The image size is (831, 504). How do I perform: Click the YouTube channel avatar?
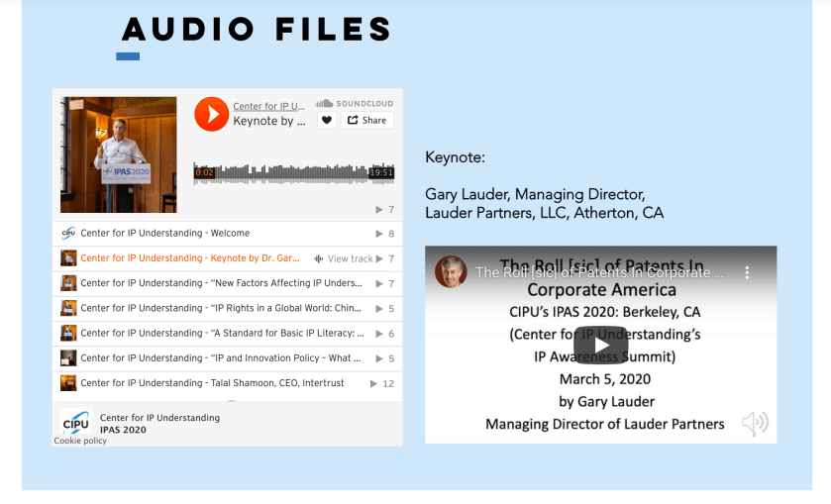(451, 272)
